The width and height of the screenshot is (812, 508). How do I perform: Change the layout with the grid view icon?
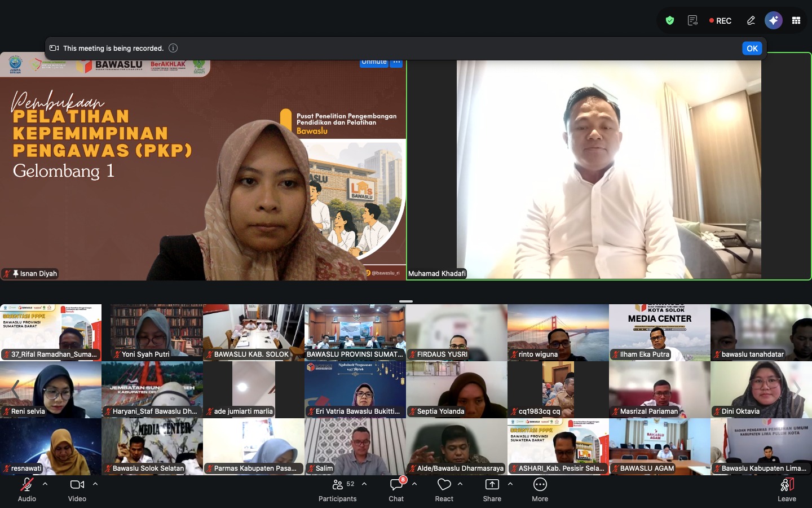796,21
